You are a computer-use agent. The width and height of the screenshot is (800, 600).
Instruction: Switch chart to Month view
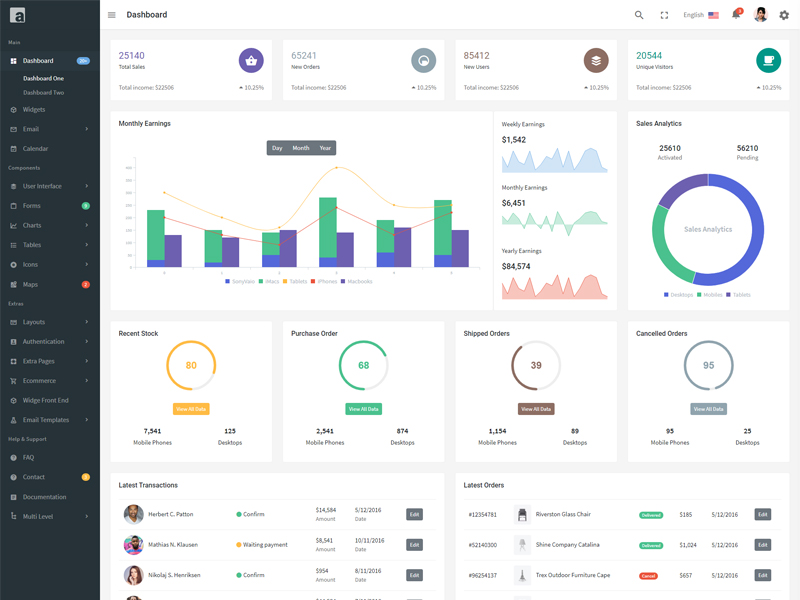point(300,148)
